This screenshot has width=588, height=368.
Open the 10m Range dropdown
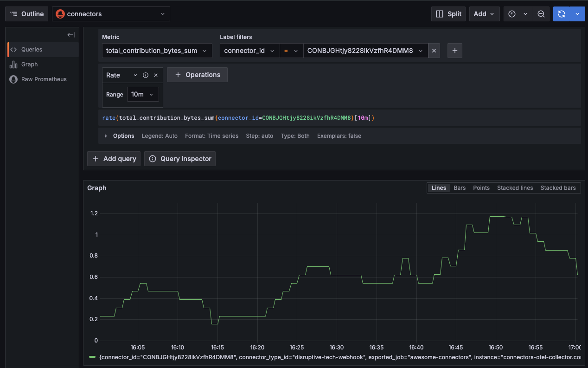pos(143,94)
